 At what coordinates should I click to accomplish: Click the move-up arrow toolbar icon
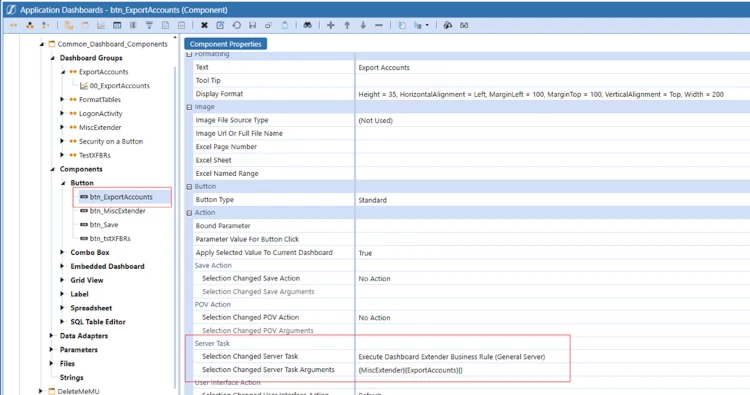tap(347, 25)
